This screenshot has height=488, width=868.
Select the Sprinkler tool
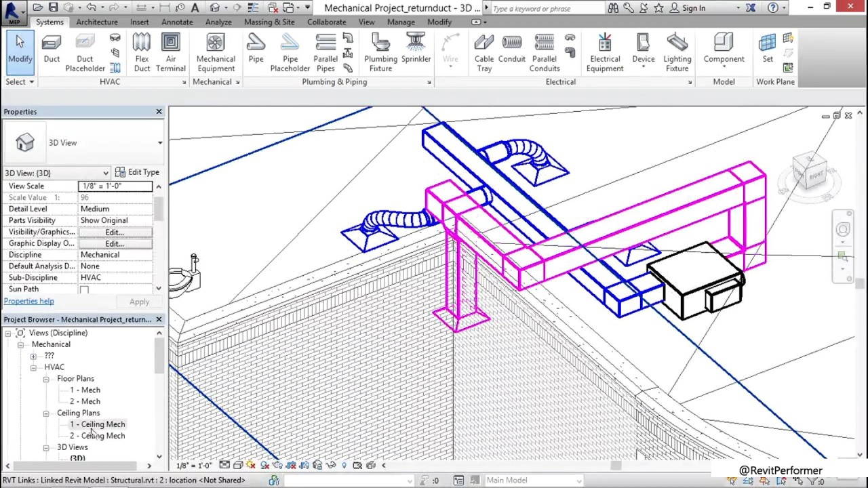416,49
